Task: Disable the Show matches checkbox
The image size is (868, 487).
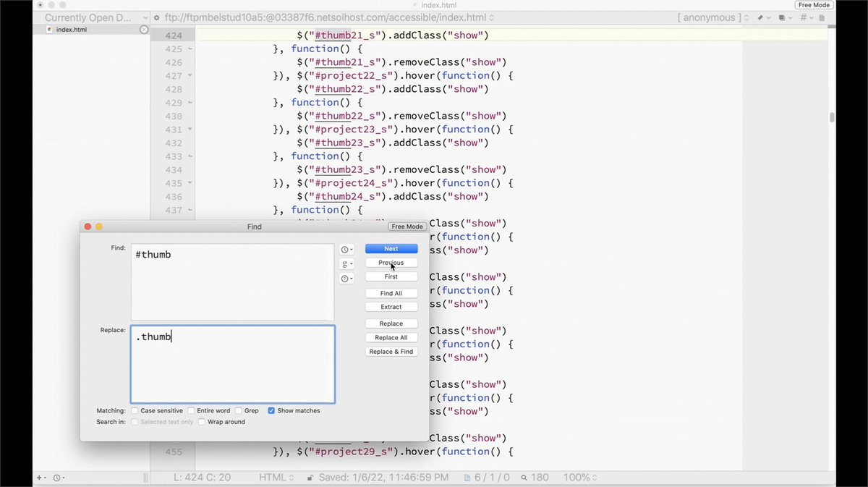Action: pyautogui.click(x=272, y=410)
